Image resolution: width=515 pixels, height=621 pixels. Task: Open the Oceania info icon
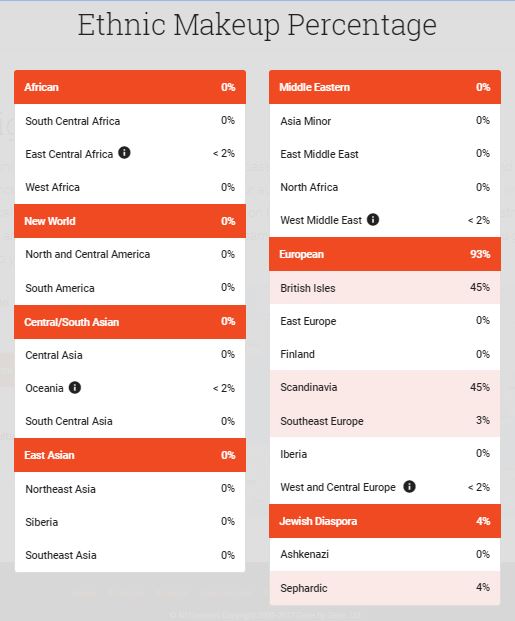[x=75, y=387]
